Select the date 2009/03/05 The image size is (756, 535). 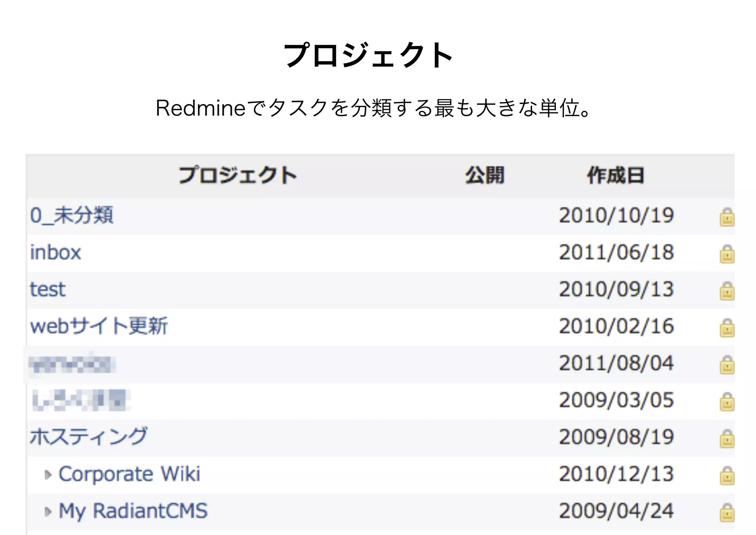click(616, 400)
